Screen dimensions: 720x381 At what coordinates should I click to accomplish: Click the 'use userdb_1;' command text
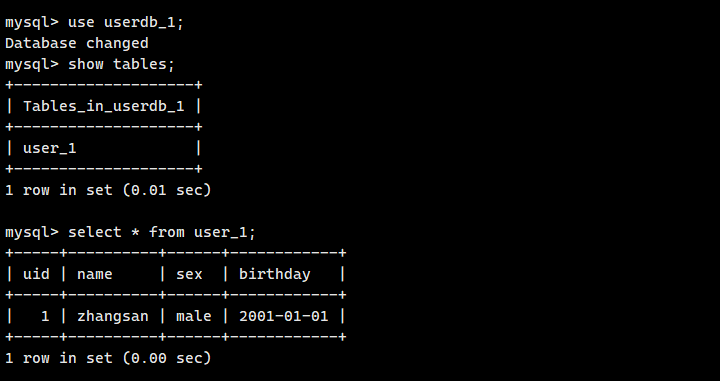coord(126,22)
